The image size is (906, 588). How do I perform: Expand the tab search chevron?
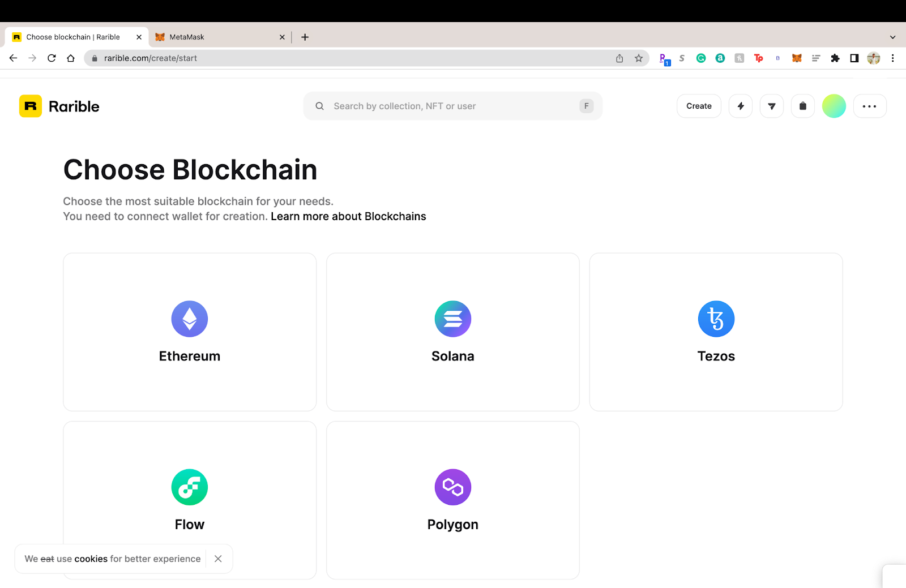coord(892,37)
